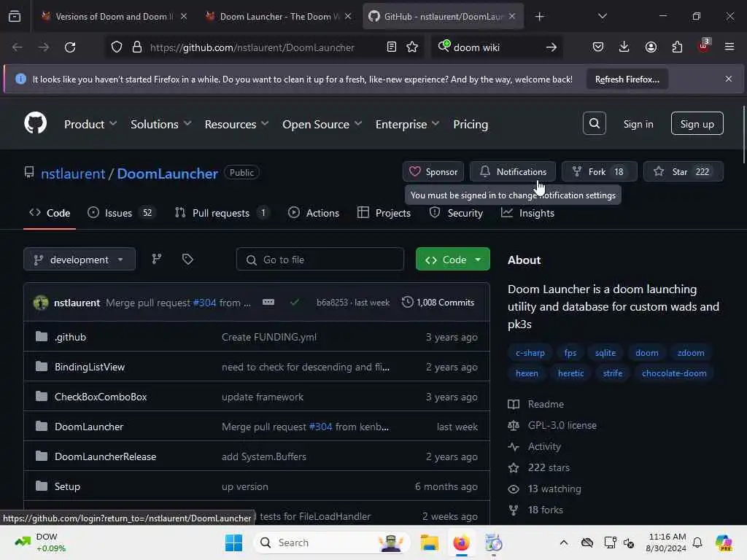Viewport: 747px width, 560px height.
Task: Open the c-sharp topic tag
Action: [530, 353]
